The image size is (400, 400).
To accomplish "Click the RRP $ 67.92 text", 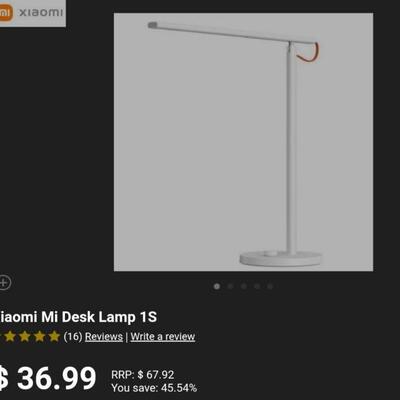I will pyautogui.click(x=143, y=375).
